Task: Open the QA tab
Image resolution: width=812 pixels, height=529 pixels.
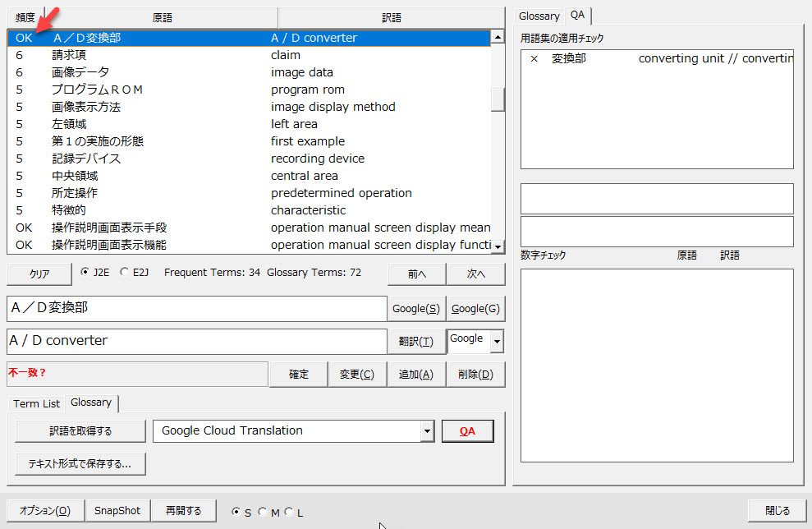Action: 578,16
